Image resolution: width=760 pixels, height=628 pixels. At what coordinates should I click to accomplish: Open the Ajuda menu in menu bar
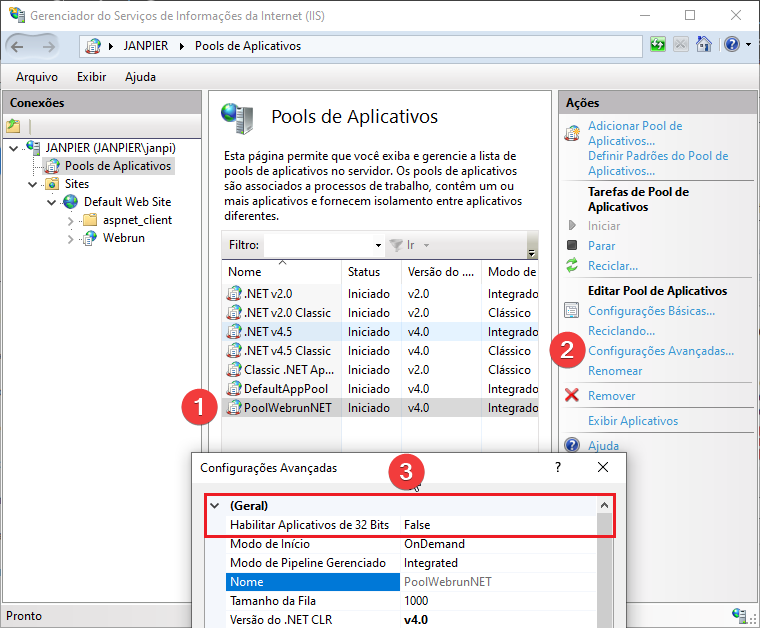point(141,77)
